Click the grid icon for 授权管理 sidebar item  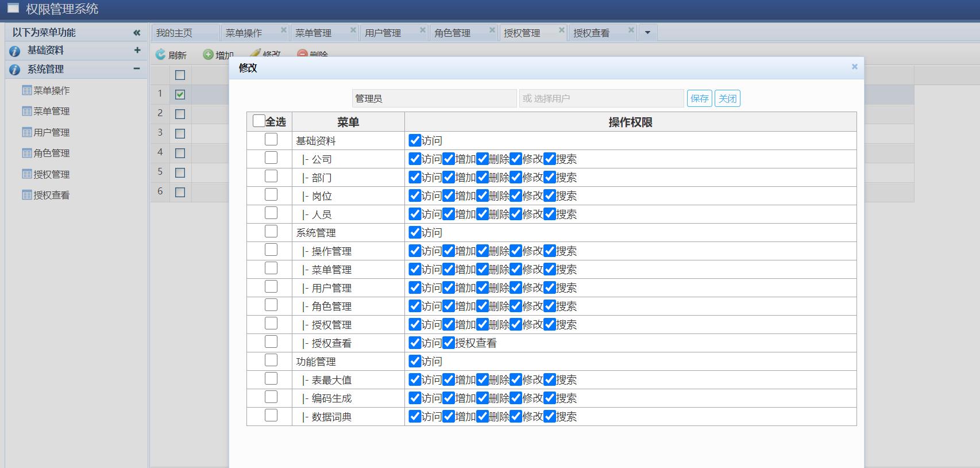(26, 174)
